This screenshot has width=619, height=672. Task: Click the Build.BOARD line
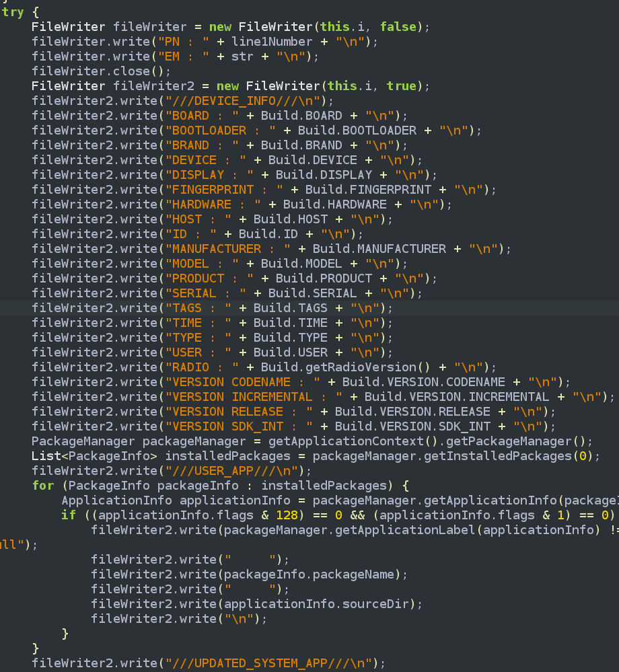click(x=219, y=115)
